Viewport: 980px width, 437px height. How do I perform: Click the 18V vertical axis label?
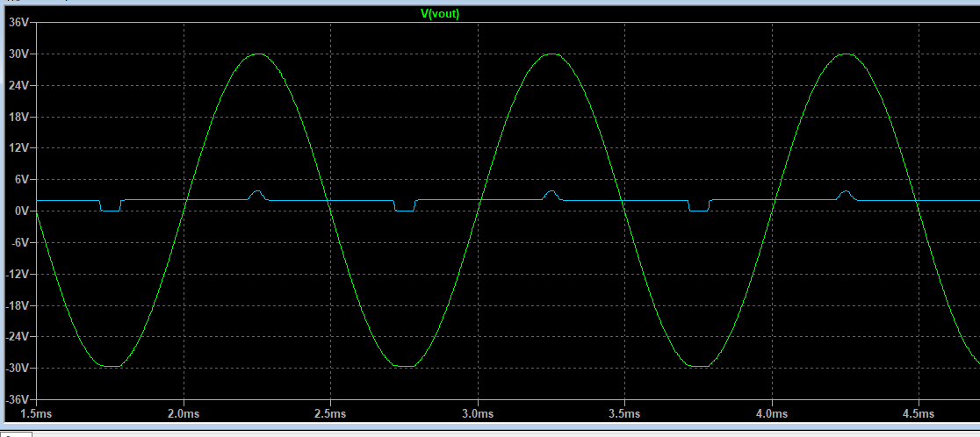coord(18,117)
